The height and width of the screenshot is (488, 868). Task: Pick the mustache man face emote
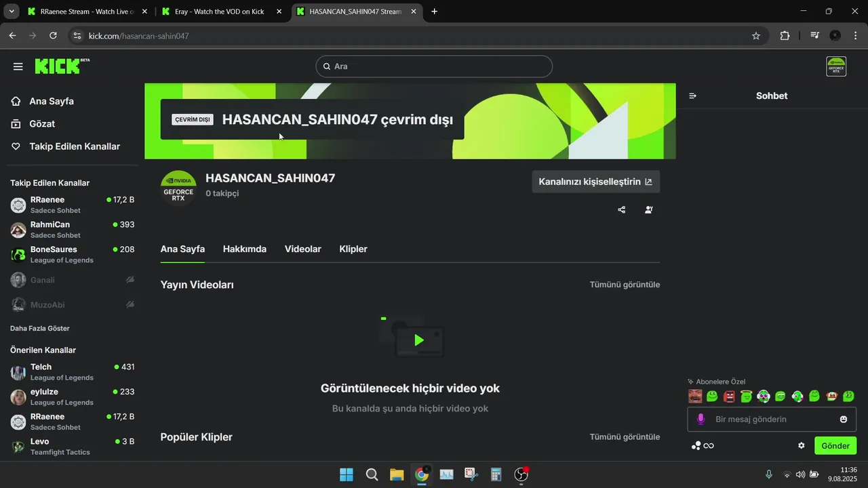(x=695, y=396)
